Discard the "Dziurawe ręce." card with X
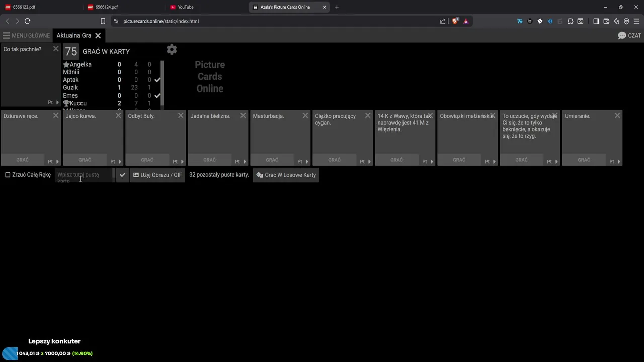Screen dimensions: 644x362 click(x=56, y=115)
